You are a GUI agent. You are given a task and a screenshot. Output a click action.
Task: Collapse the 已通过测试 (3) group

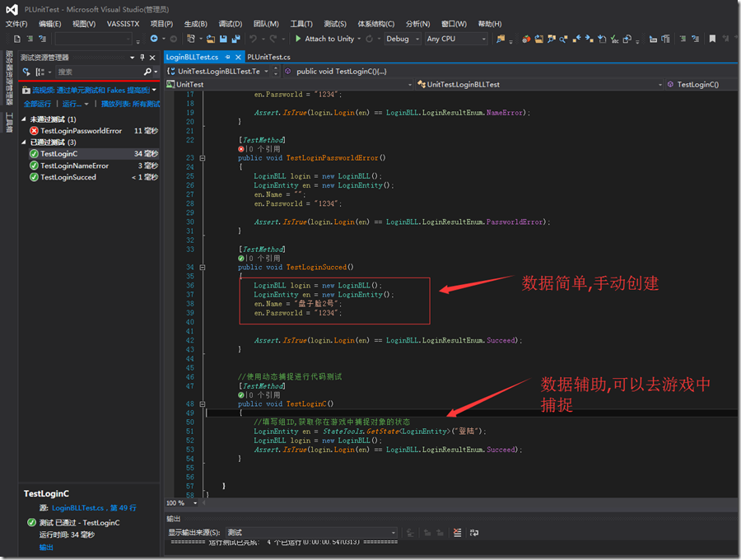click(24, 142)
